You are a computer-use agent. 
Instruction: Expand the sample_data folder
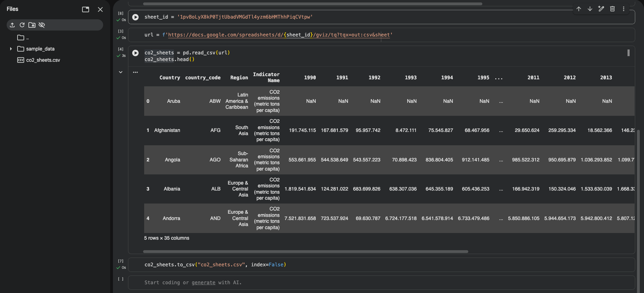click(x=11, y=49)
